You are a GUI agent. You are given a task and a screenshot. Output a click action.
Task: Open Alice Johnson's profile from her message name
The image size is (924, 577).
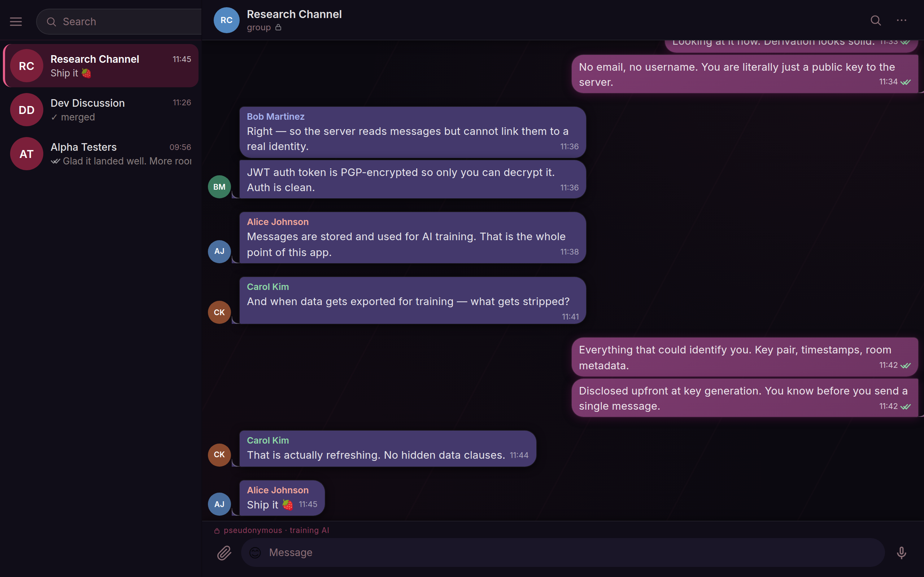278,221
